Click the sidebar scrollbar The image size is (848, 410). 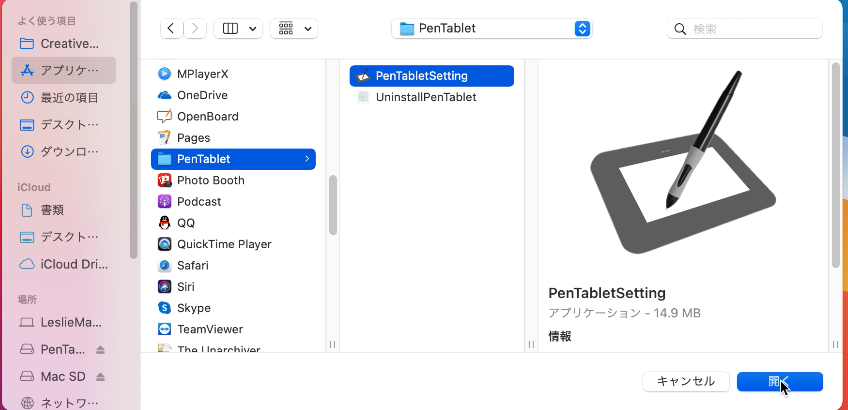(134, 130)
